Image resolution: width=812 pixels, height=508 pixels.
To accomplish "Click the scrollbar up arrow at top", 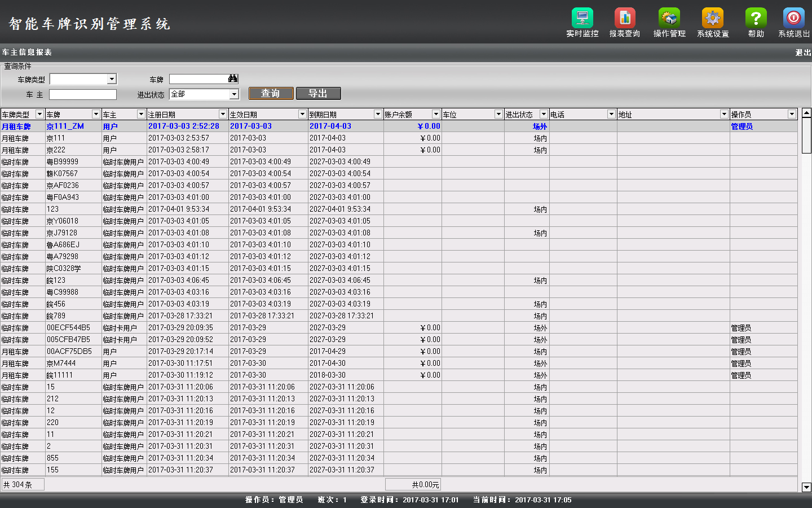I will [806, 112].
